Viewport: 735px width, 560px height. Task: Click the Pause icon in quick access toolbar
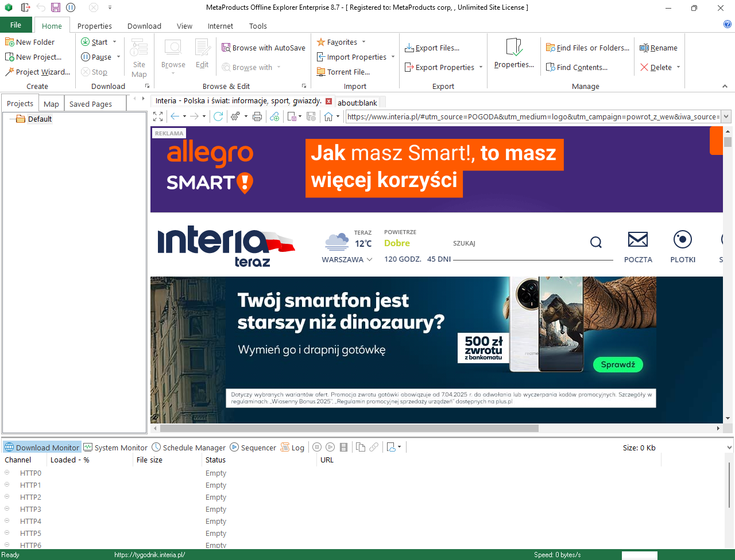[x=71, y=7]
